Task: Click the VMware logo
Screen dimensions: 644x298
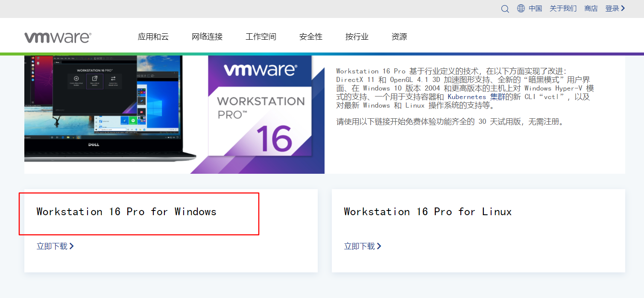Action: [58, 37]
